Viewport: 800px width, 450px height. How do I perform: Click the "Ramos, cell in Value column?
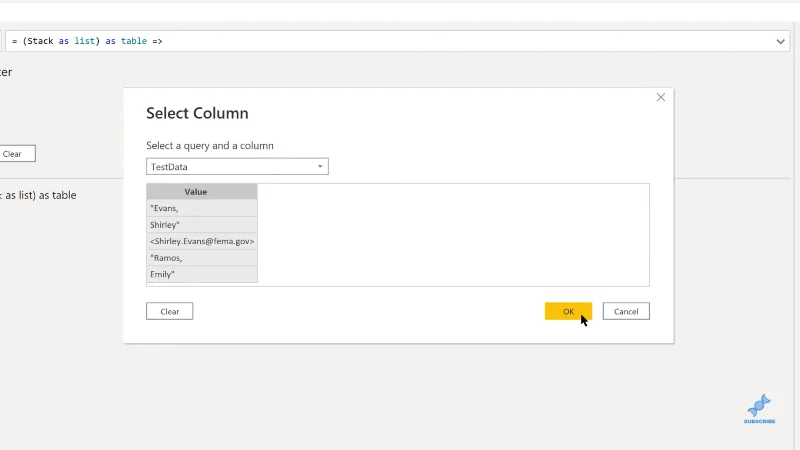(202, 258)
